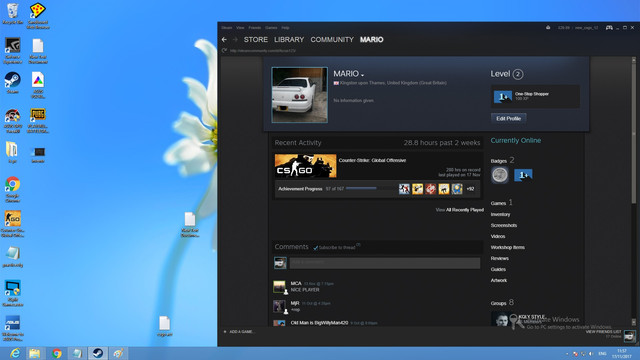Open the Recycle Bin on the desktop
This screenshot has height=360, width=640.
point(12,14)
